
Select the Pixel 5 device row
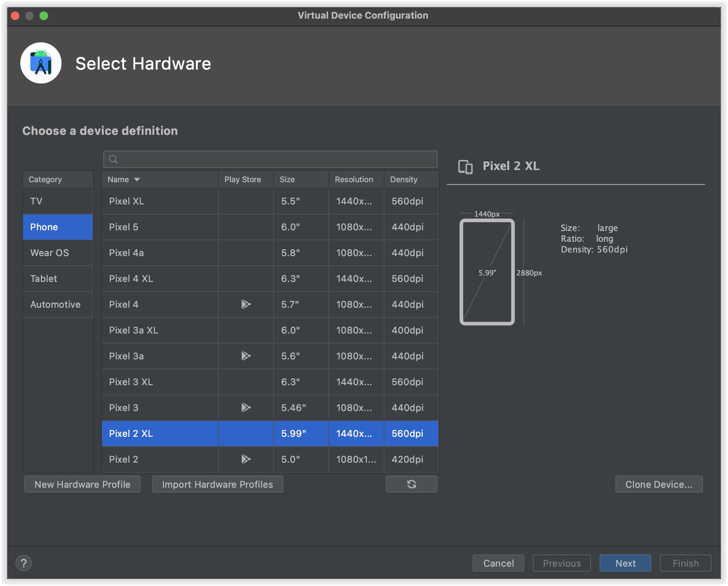[160, 227]
